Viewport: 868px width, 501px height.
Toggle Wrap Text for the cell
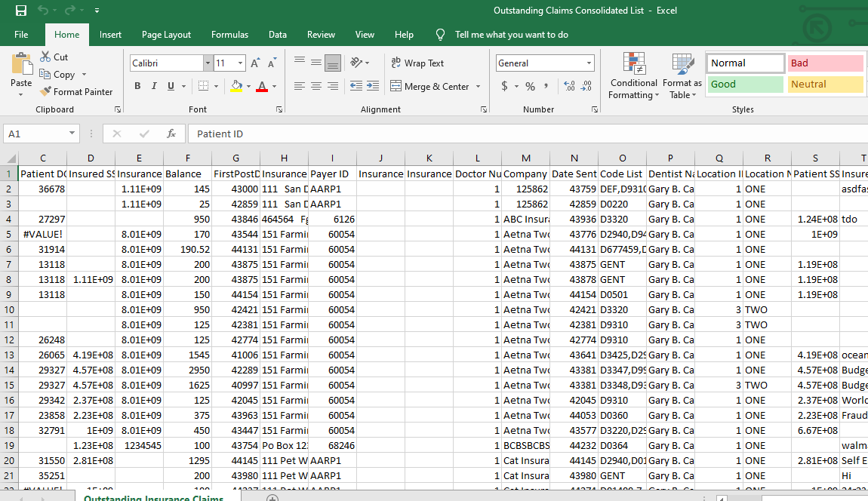[x=417, y=63]
